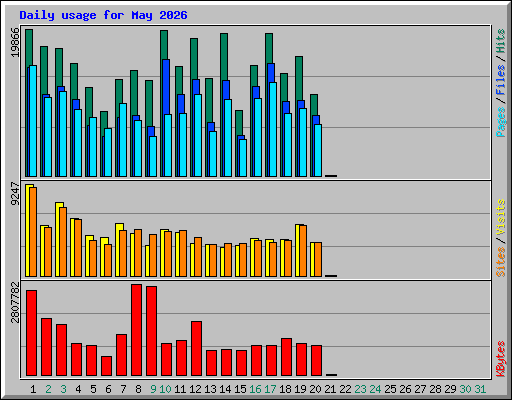This screenshot has width=512, height=400.
Task: Click day 15 on the x-axis
Action: click(240, 389)
